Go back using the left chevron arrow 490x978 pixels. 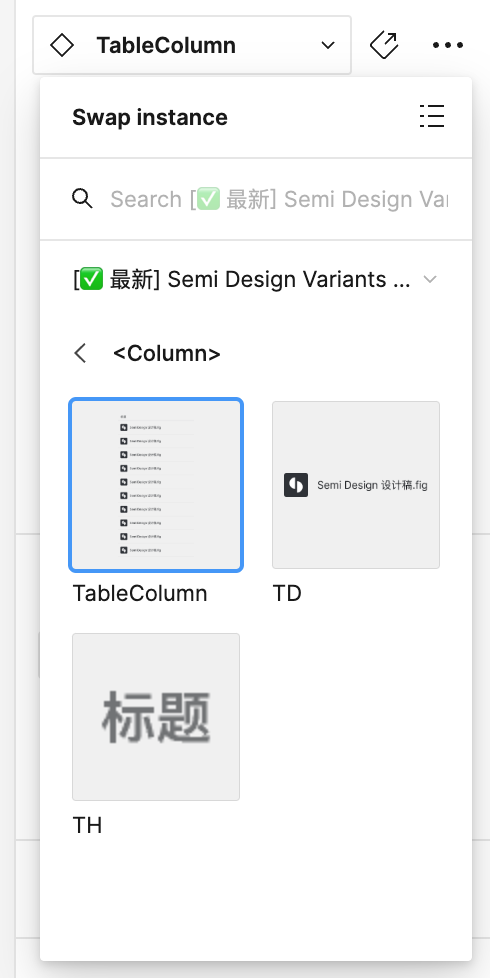[x=80, y=354]
